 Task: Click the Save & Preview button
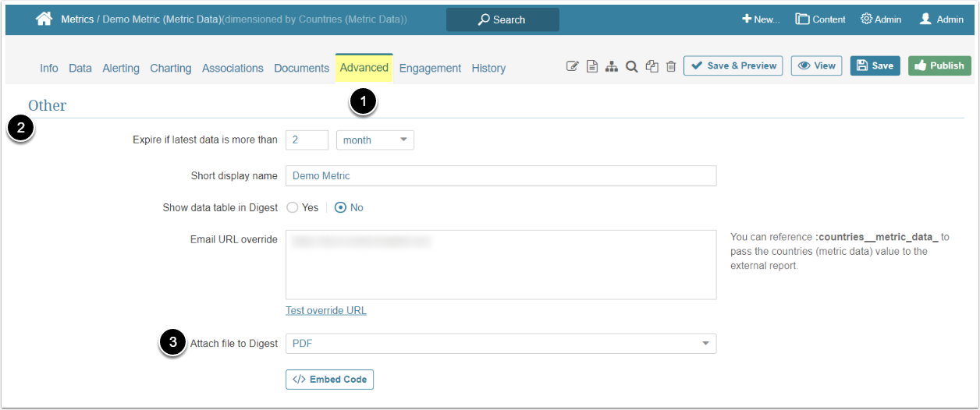click(733, 65)
